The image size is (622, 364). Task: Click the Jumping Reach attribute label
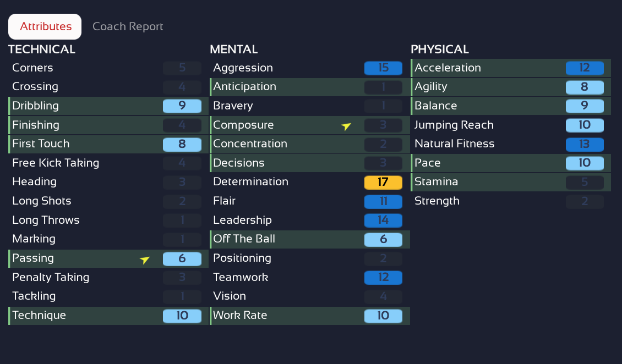(454, 125)
